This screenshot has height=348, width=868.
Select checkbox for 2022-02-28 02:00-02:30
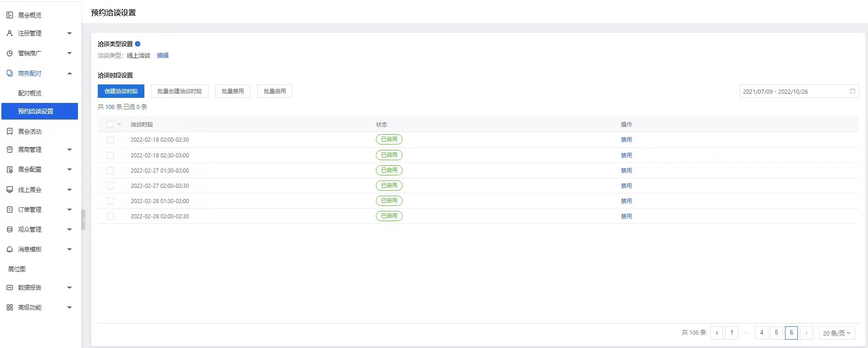110,216
